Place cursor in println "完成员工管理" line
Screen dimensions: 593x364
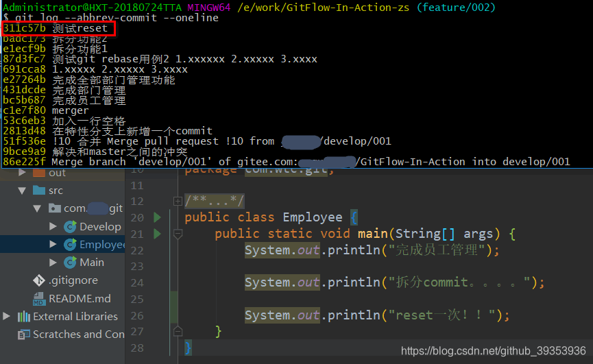372,250
